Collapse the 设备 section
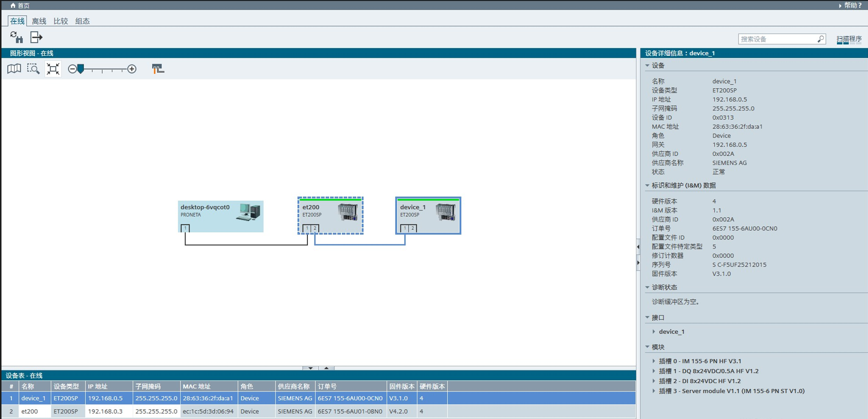The image size is (868, 419). 647,66
